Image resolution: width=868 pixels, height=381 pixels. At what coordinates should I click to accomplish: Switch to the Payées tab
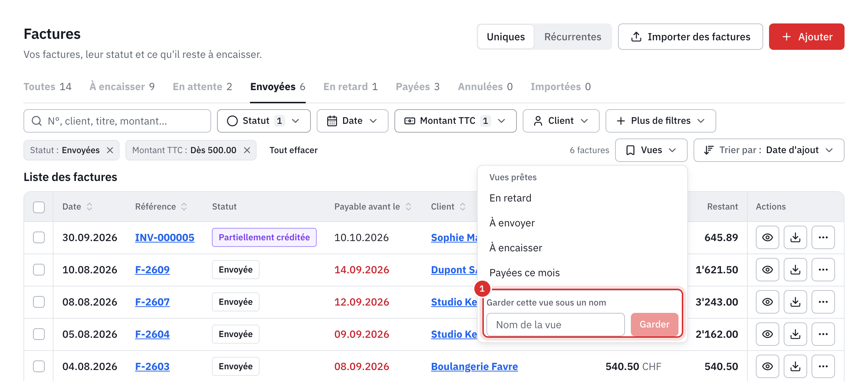[418, 87]
